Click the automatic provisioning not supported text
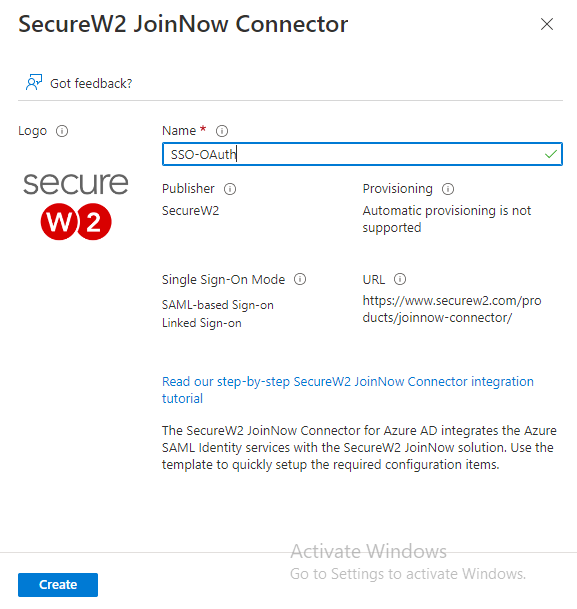Image resolution: width=577 pixels, height=609 pixels. [447, 219]
